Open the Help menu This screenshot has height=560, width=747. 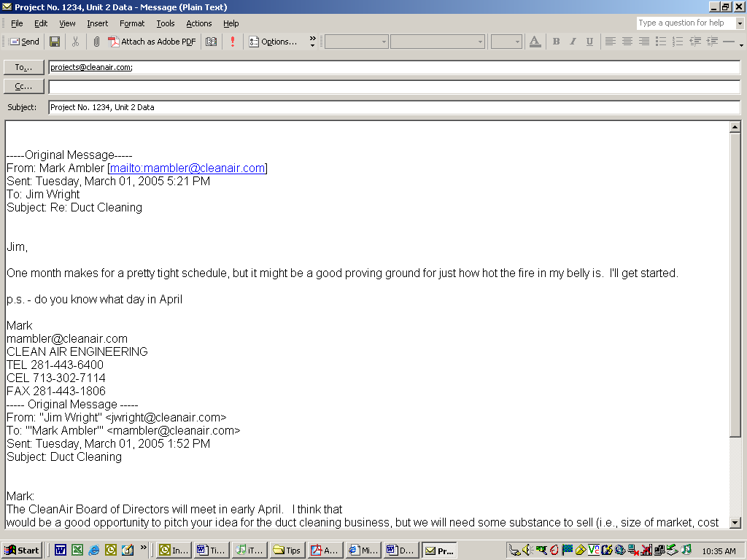point(231,23)
